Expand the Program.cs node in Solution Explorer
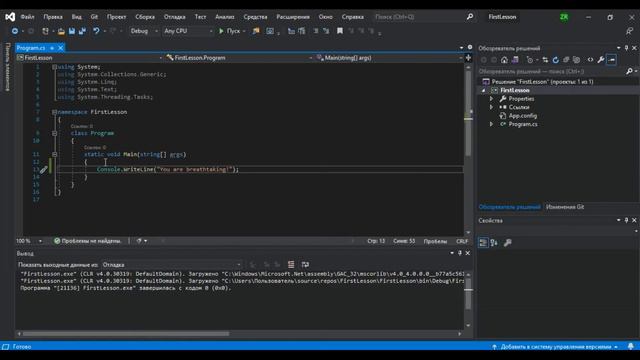The width and height of the screenshot is (640, 360). [491, 124]
